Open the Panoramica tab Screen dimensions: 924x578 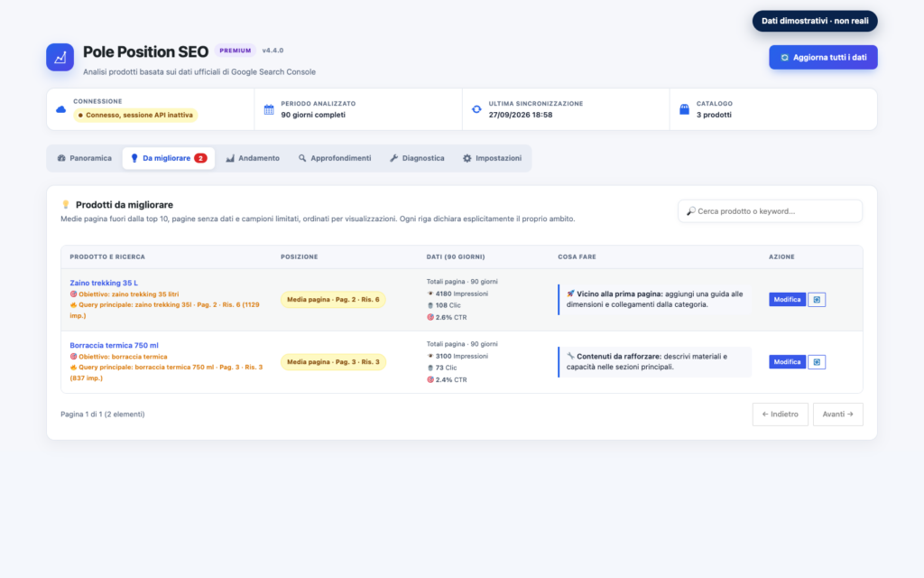tap(85, 158)
